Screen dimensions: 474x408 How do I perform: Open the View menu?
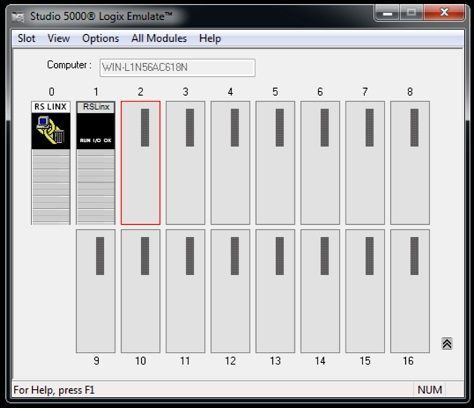coord(59,38)
